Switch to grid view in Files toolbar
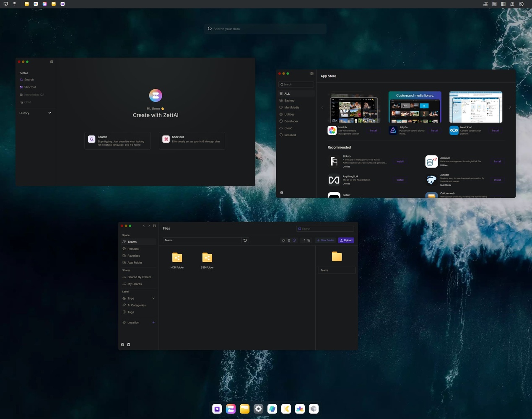This screenshot has width=532, height=419. 309,241
